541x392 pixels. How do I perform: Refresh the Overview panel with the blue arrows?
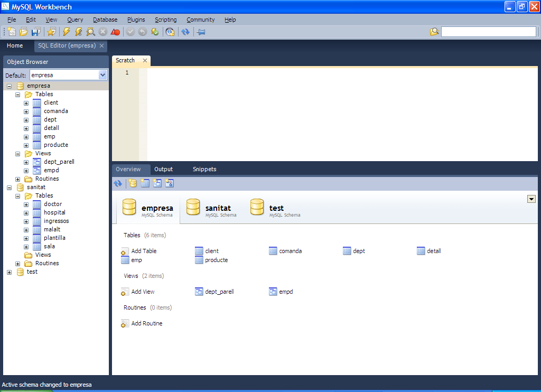(118, 183)
